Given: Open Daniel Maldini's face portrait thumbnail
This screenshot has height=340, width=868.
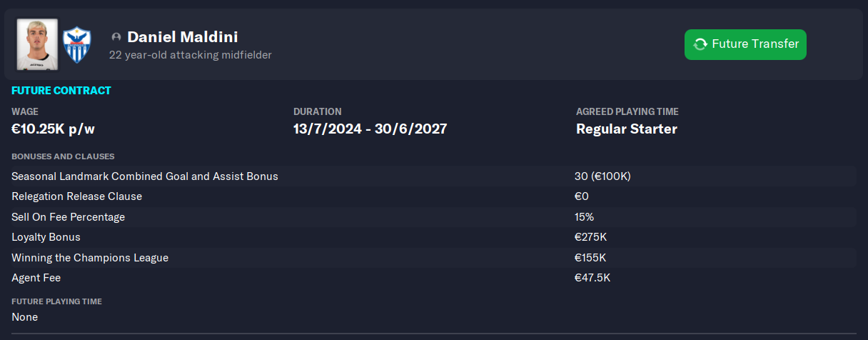Looking at the screenshot, I should click(37, 44).
